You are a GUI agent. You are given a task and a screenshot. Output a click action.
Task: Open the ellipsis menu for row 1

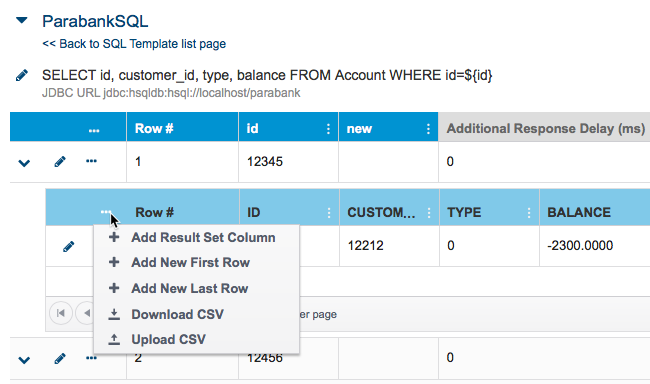click(x=91, y=161)
